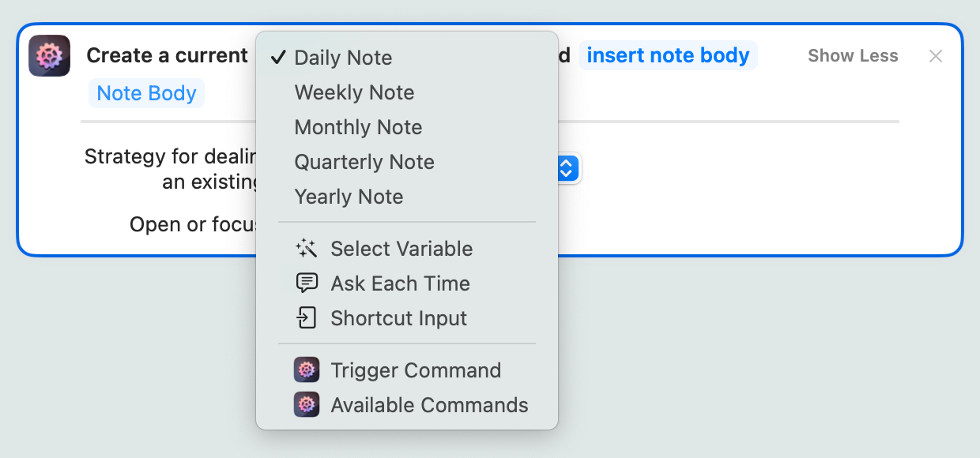Viewport: 980px width, 458px height.
Task: Click the "Strategy for dealing" label
Action: [x=170, y=156]
